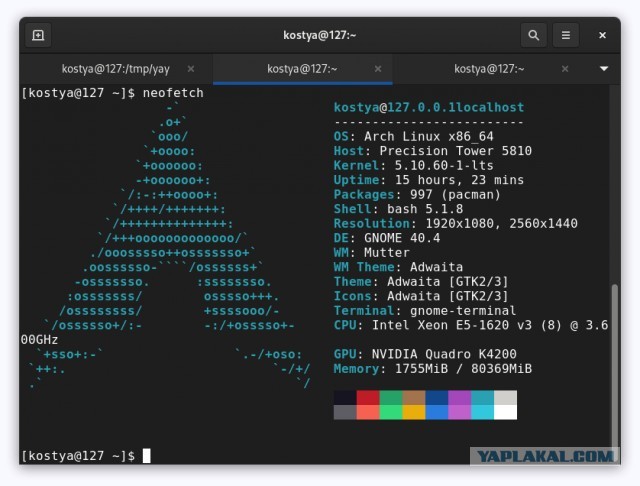Click the bright magenta color block
640x486 pixels.
(460, 412)
